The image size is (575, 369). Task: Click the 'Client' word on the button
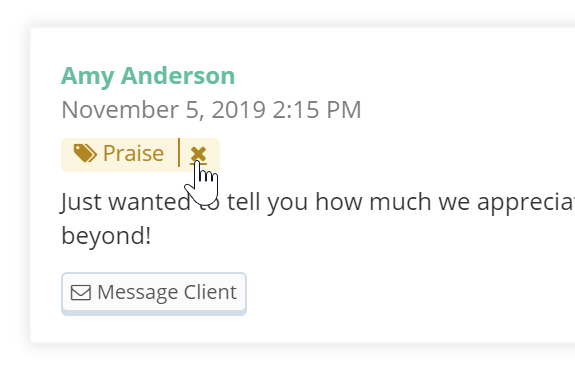[x=210, y=292]
